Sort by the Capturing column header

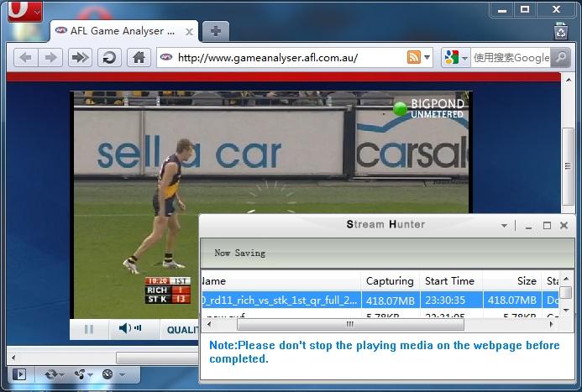[391, 281]
